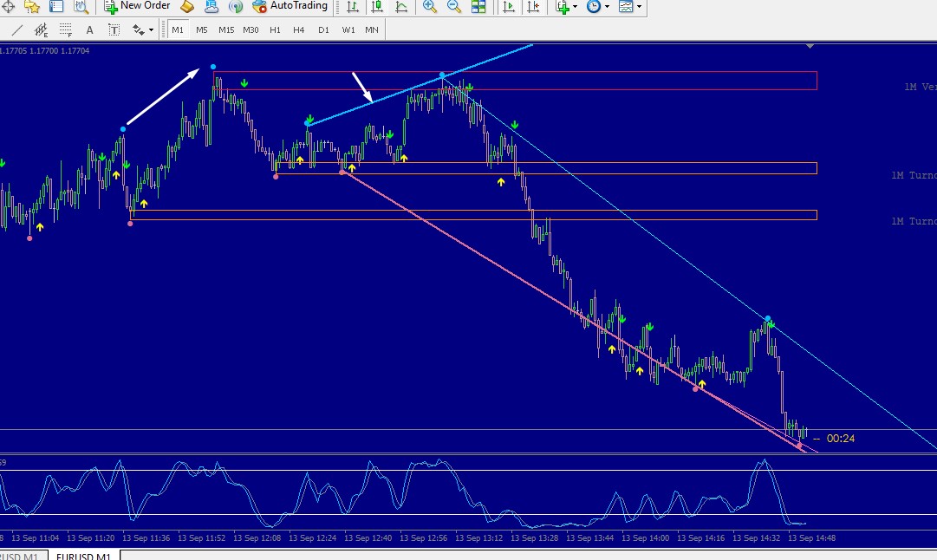Image resolution: width=937 pixels, height=560 pixels.
Task: Expand the Periods dropdown arrow
Action: pos(607,7)
